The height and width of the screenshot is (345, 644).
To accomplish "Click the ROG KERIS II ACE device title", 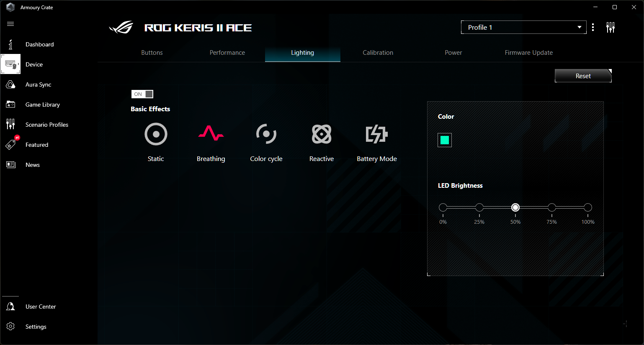I will (x=198, y=28).
